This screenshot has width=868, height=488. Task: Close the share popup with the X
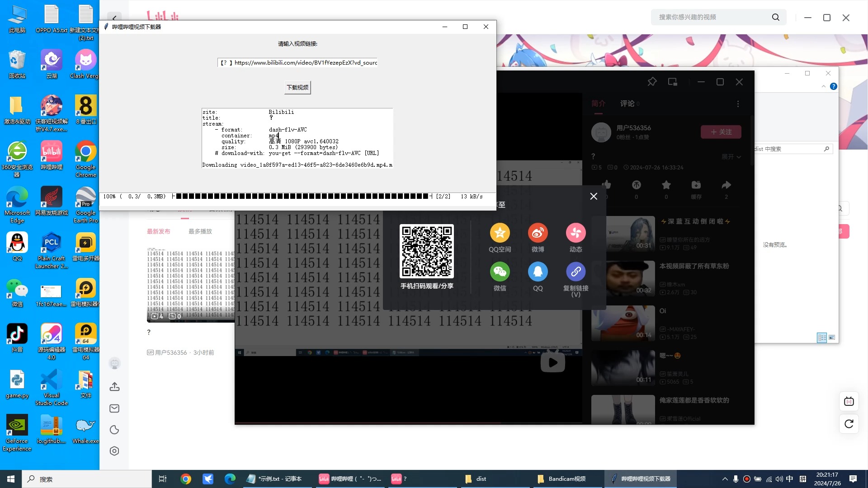tap(594, 196)
